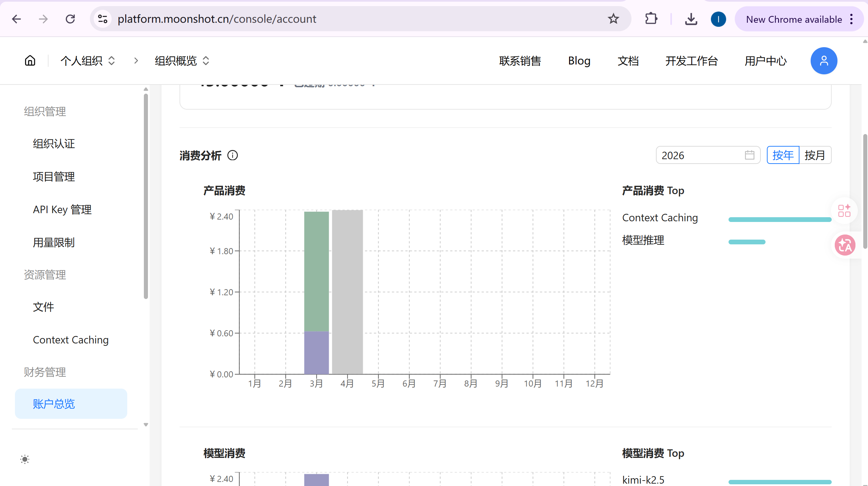
Task: Toggle the light theme sun icon
Action: click(25, 459)
